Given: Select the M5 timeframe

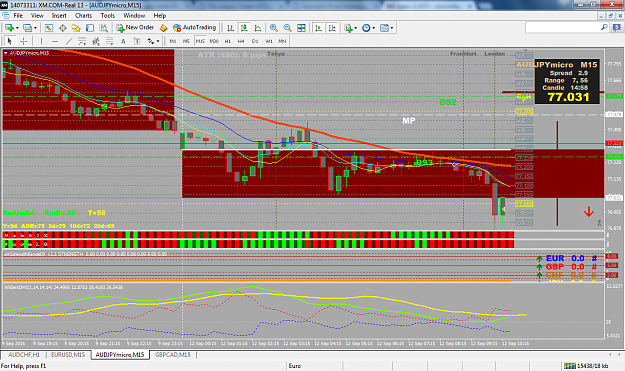Looking at the screenshot, I should click(186, 41).
